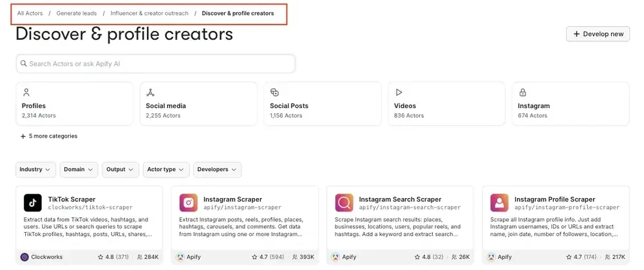
Task: Click the Social media category network icon
Action: tap(150, 92)
